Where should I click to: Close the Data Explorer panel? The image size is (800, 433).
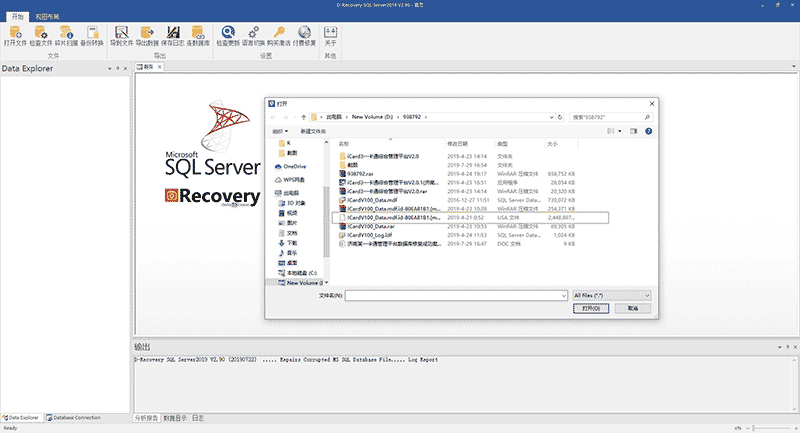(x=126, y=68)
